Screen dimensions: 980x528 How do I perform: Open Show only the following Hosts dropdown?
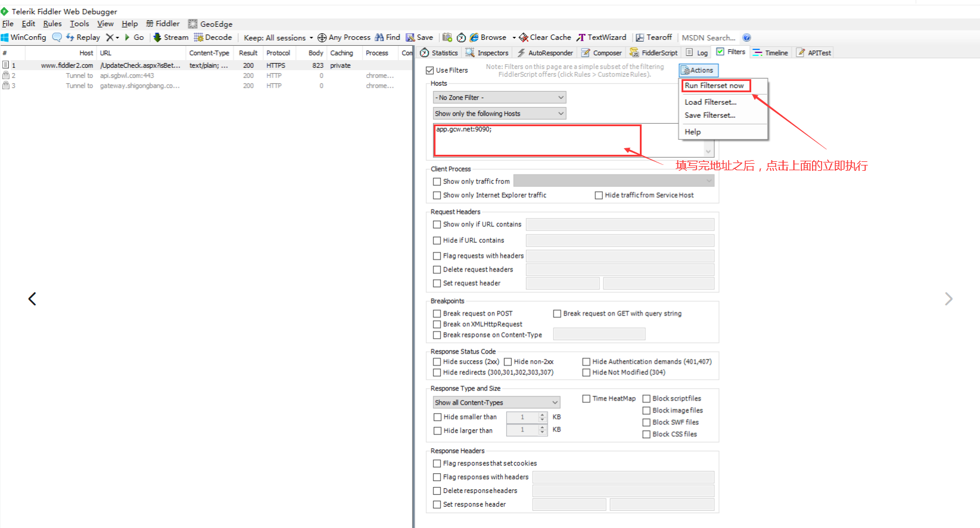pos(499,114)
